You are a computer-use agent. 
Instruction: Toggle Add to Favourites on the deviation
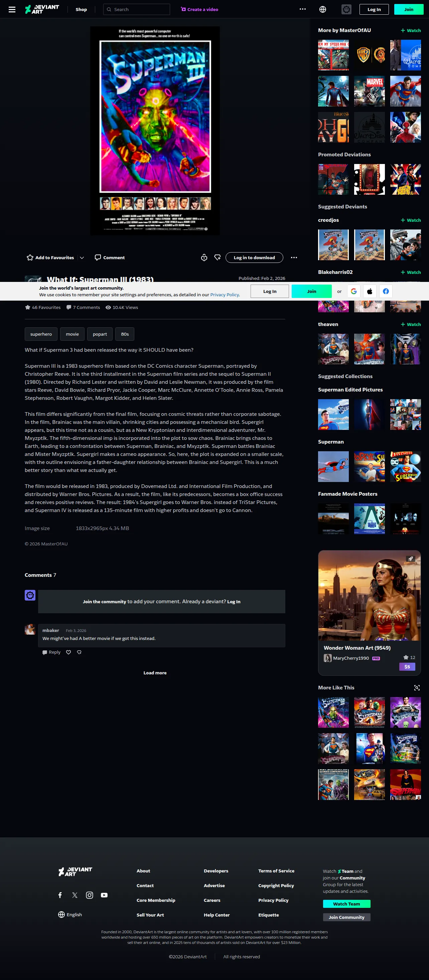coord(50,258)
